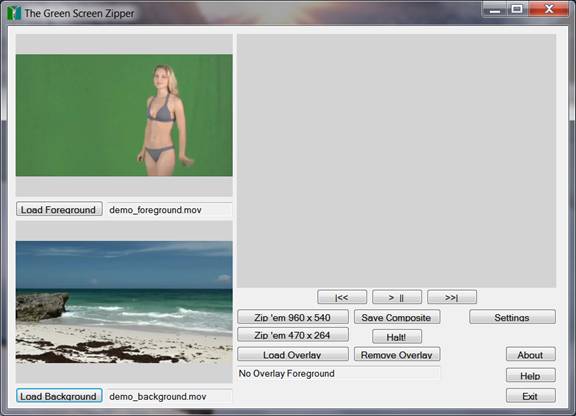Start Zip 'em 470 x 264 compositing
The image size is (576, 416).
click(293, 335)
